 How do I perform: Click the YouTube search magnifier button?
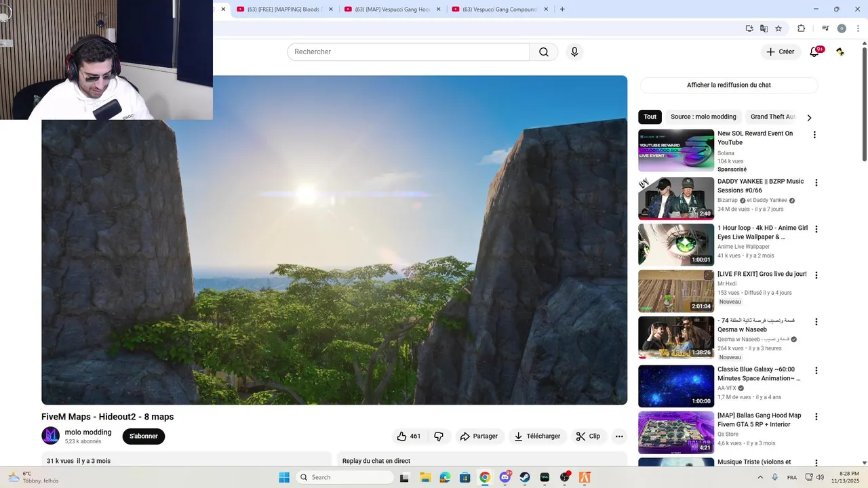pos(544,52)
